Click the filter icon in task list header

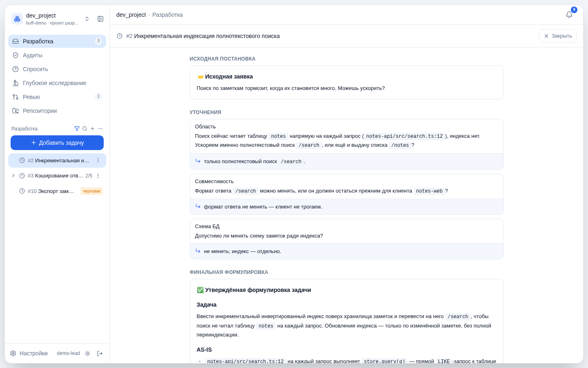[77, 129]
